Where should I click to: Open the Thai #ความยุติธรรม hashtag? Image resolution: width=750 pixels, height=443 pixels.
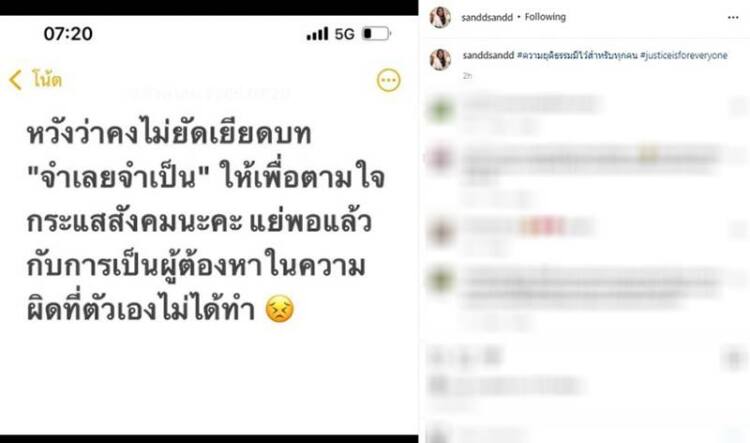[x=577, y=55]
